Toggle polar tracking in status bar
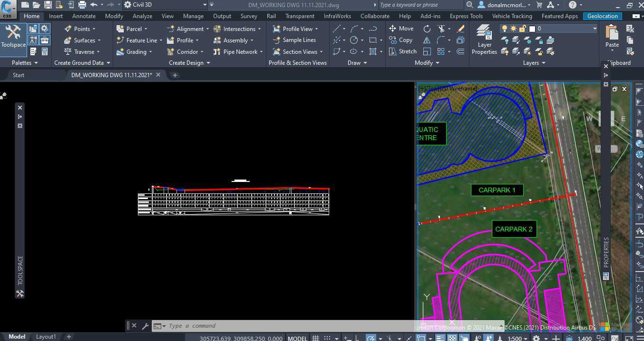This screenshot has height=341, width=644. [371, 338]
